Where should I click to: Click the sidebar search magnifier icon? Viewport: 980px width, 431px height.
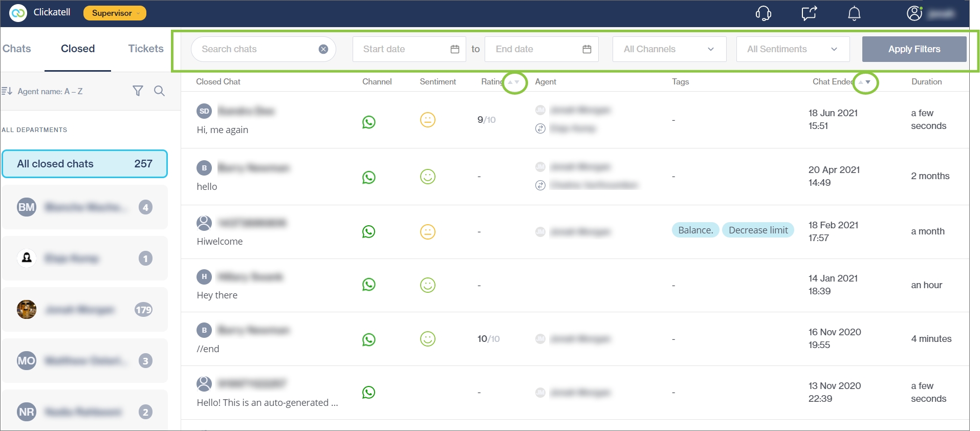click(159, 91)
